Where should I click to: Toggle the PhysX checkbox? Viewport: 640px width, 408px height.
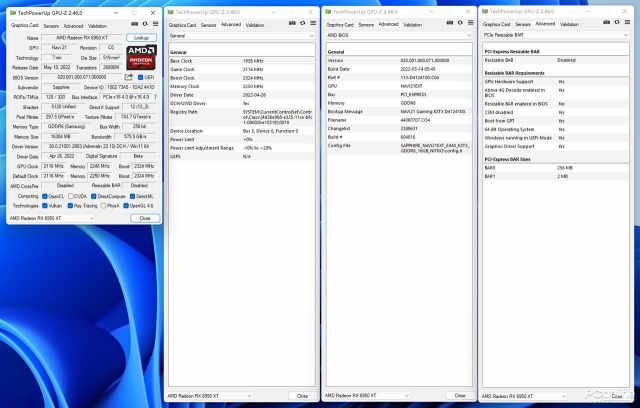(103, 206)
